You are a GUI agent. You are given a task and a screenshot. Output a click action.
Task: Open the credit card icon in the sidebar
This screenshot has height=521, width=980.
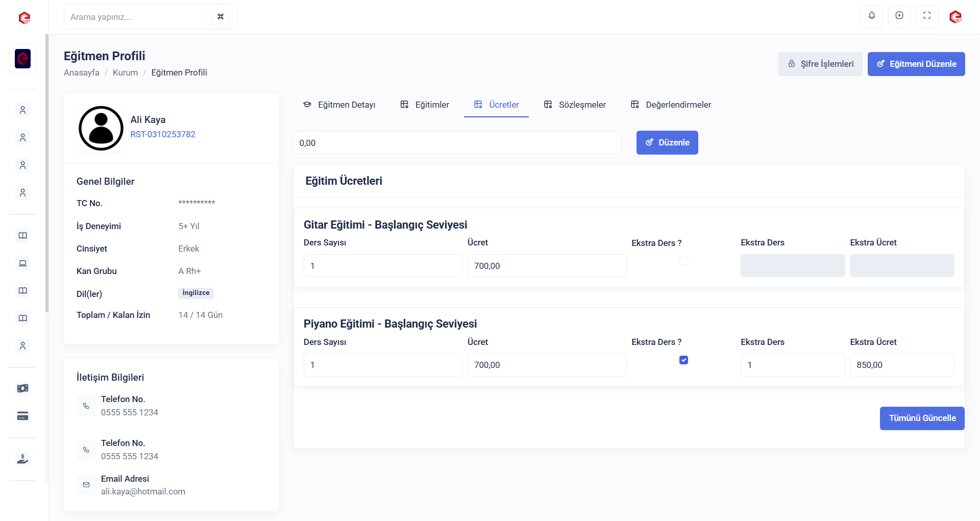(x=22, y=416)
